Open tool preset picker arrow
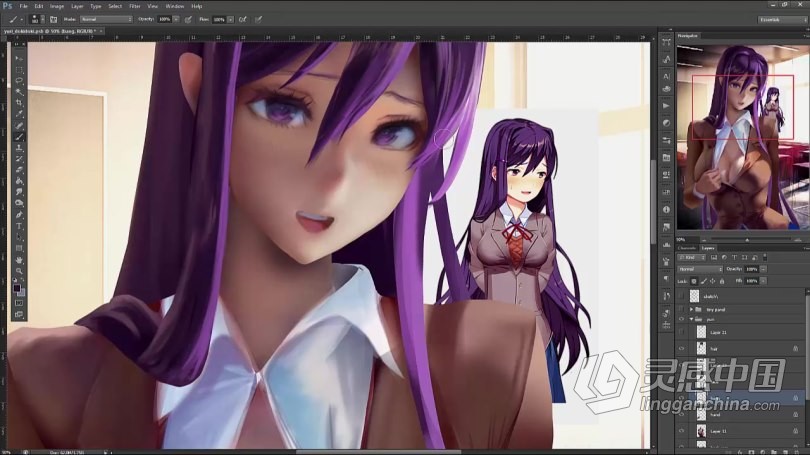The image size is (810, 455). pyautogui.click(x=22, y=19)
